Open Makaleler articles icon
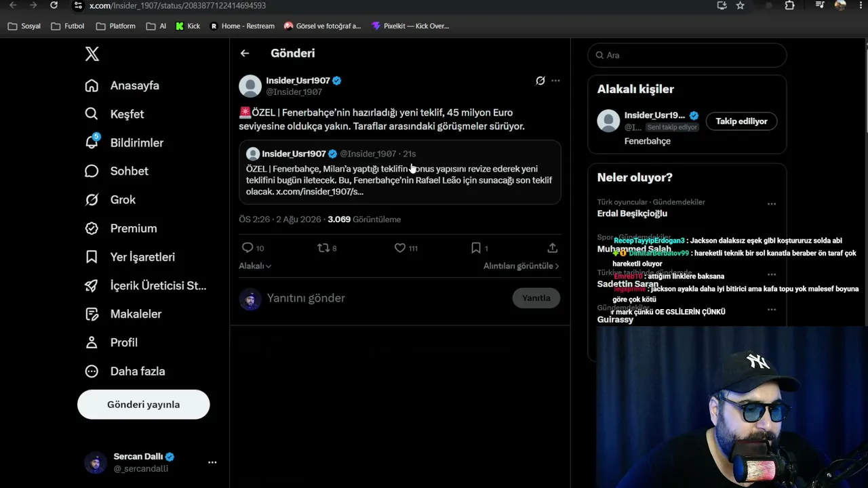This screenshot has width=868, height=488. coord(92,314)
